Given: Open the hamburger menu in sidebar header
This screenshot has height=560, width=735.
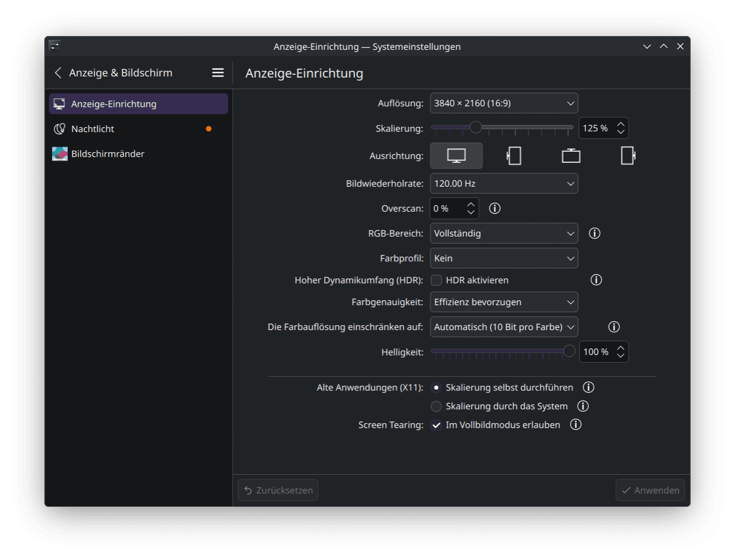Looking at the screenshot, I should coord(218,73).
